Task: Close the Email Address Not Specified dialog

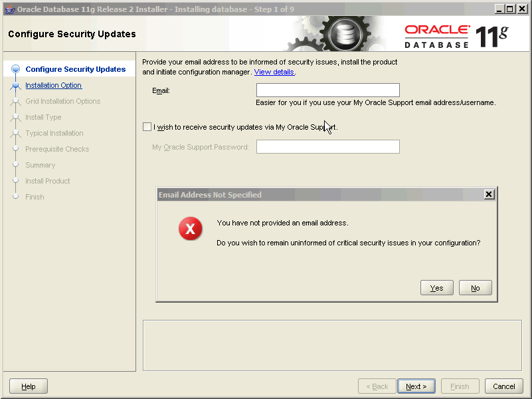Action: pyautogui.click(x=489, y=194)
